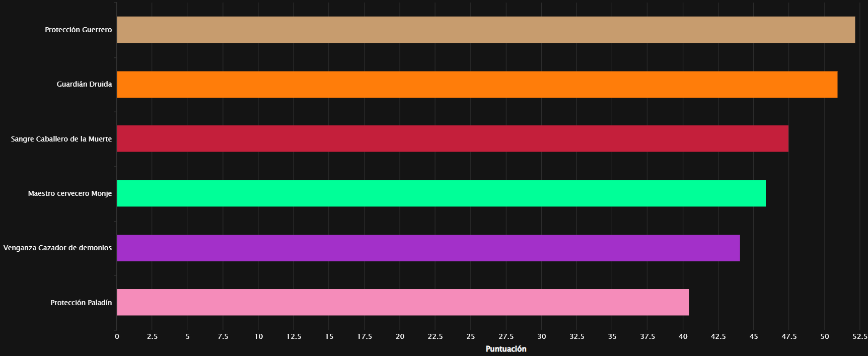This screenshot has width=868, height=356.
Task: Click the 37.5 tick label on the axis
Action: 647,336
